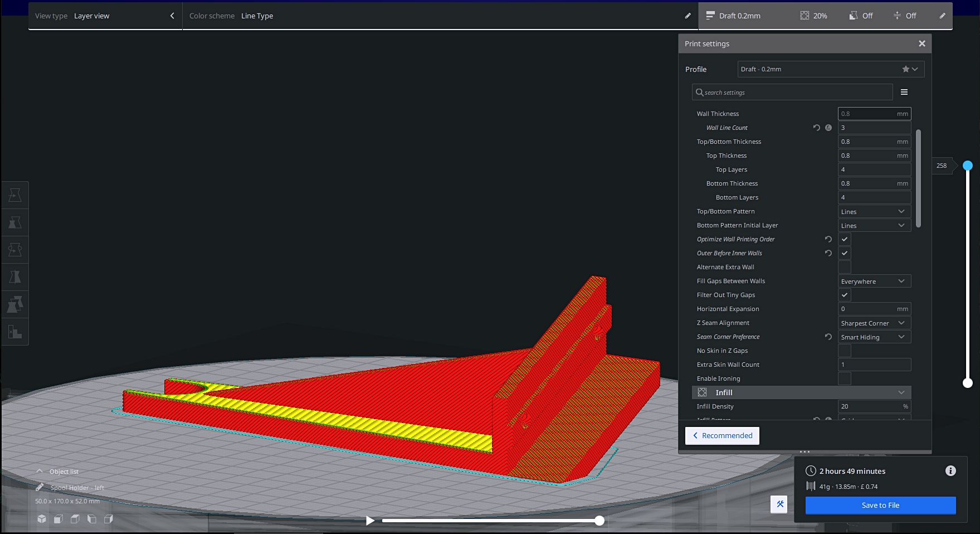
Task: Revert Optimize Wall Printing Order setting
Action: pyautogui.click(x=828, y=239)
